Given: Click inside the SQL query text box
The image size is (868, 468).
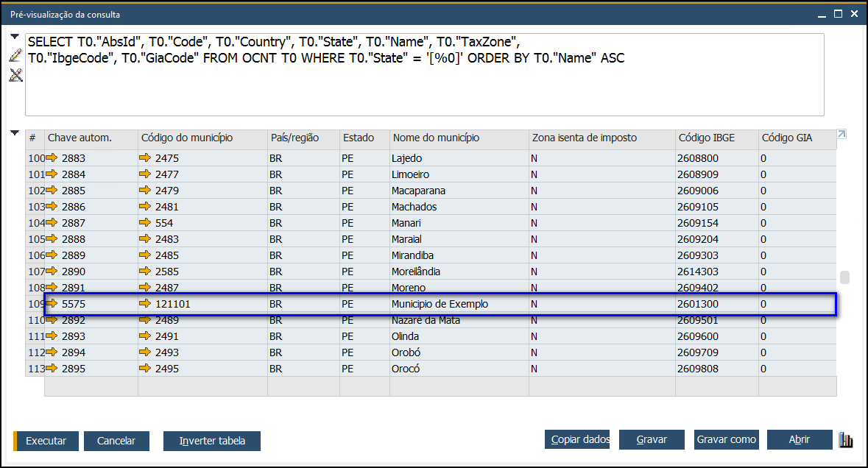Looking at the screenshot, I should (x=425, y=74).
